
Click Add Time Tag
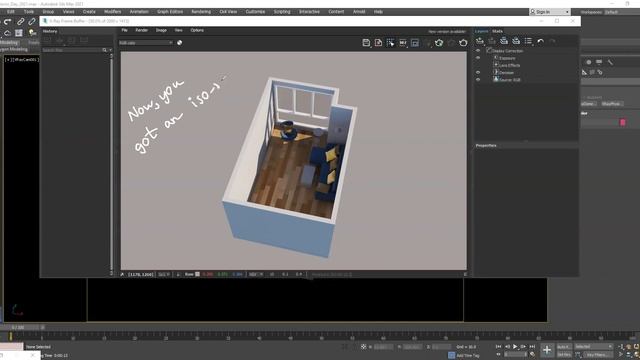point(468,356)
